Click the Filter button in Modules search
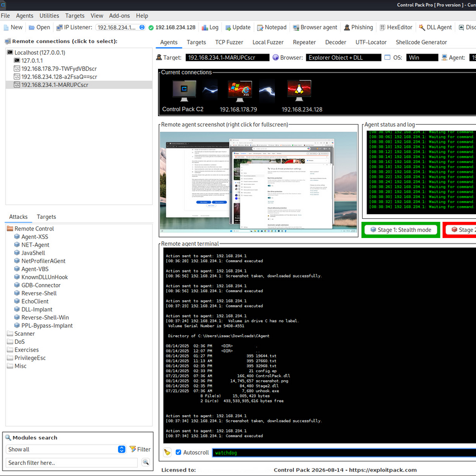The image size is (476, 476). tap(139, 449)
